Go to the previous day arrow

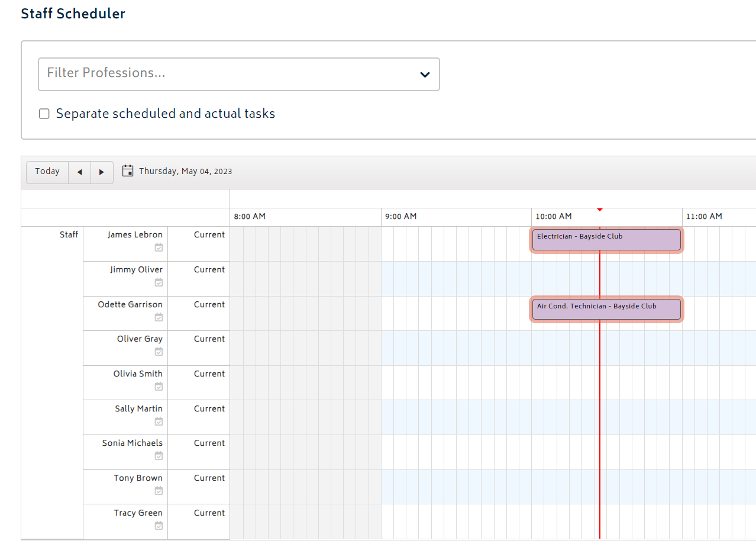click(80, 172)
